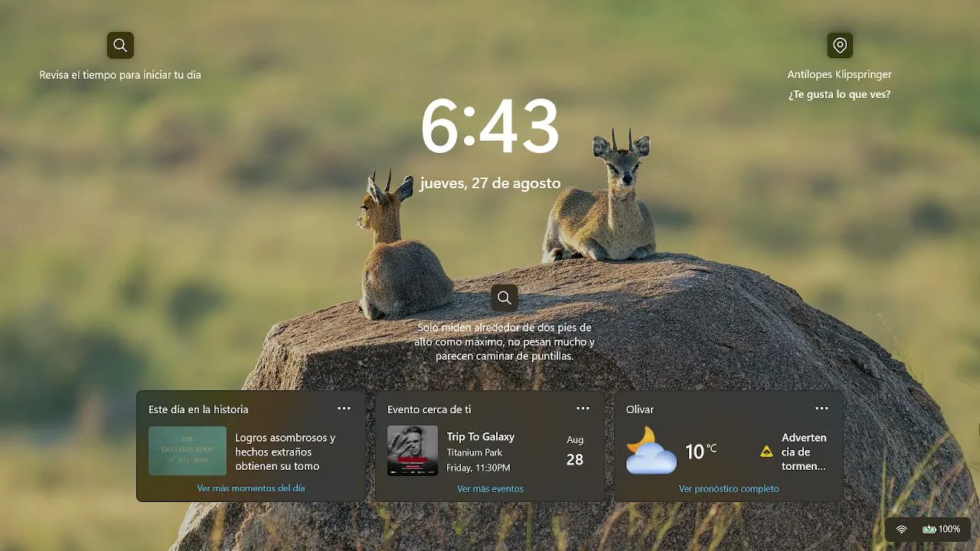Click Logros asombrosos y hechos extraños headline
This screenshot has width=980, height=551.
point(286,452)
